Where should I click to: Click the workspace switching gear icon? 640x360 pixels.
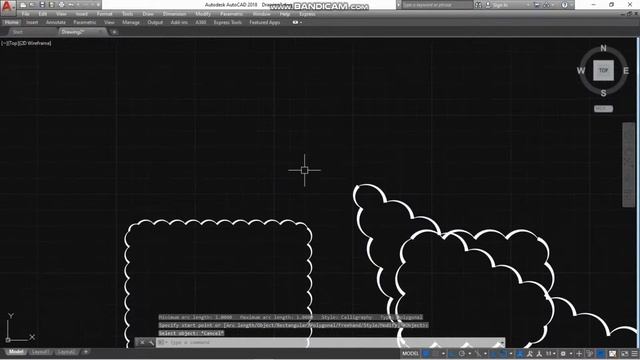pos(563,353)
